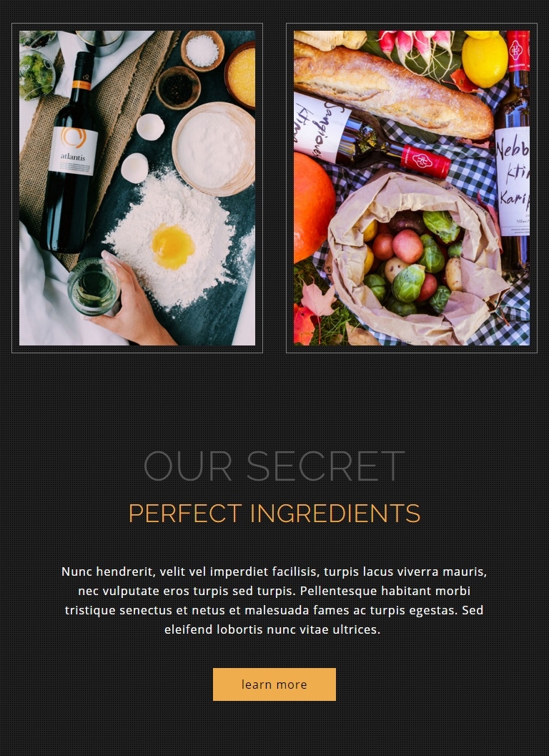Click the bowl of black pepper
This screenshot has width=549, height=756.
point(178,88)
